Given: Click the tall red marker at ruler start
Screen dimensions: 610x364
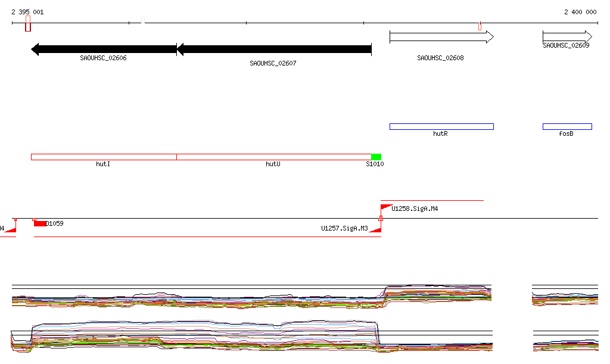Looking at the screenshot, I should tap(28, 24).
